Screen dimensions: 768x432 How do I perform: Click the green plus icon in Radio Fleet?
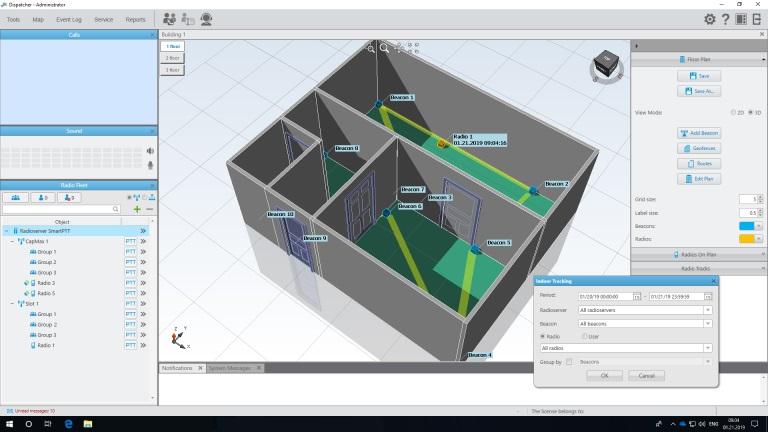tap(137, 209)
